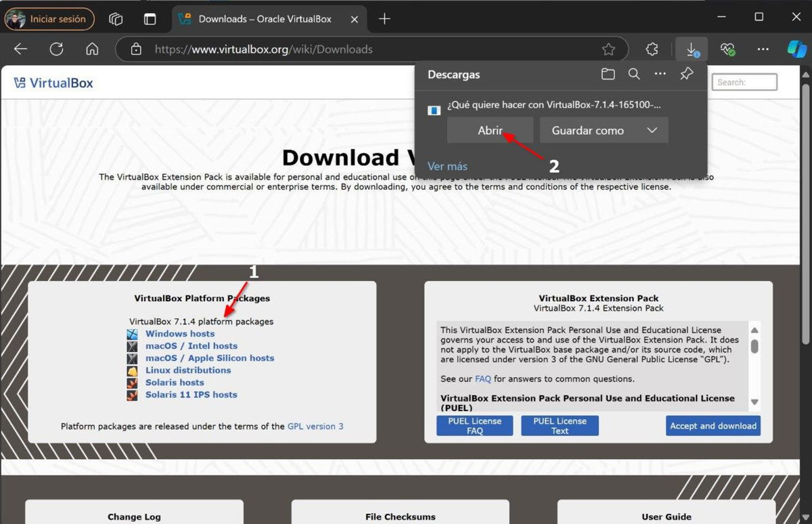Click the browser Extensions puzzle icon
812x524 pixels.
coord(652,49)
